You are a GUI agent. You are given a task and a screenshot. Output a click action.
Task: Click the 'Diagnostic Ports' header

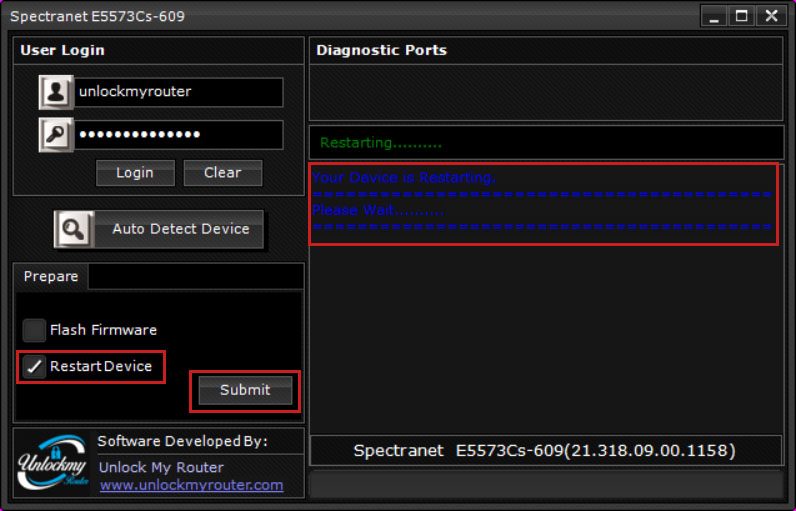point(381,50)
